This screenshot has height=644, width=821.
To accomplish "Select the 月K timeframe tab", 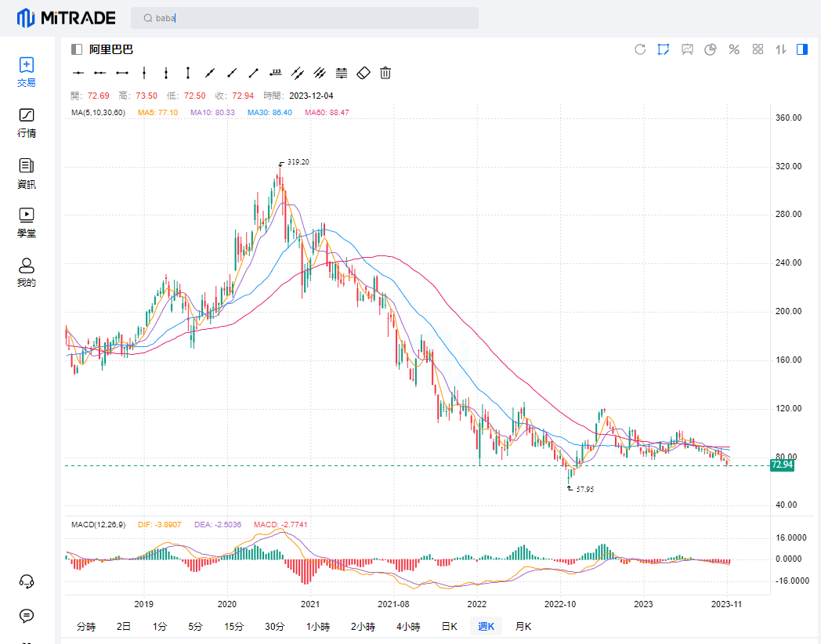I will (x=523, y=626).
